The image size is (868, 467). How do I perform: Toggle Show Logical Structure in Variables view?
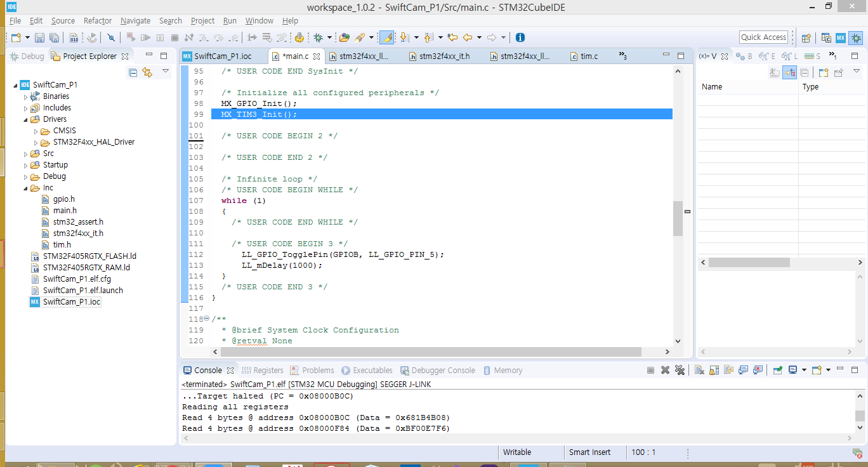[789, 72]
